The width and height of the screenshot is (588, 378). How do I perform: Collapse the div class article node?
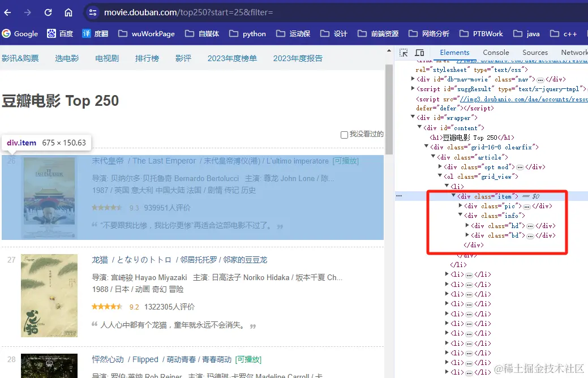tap(433, 157)
